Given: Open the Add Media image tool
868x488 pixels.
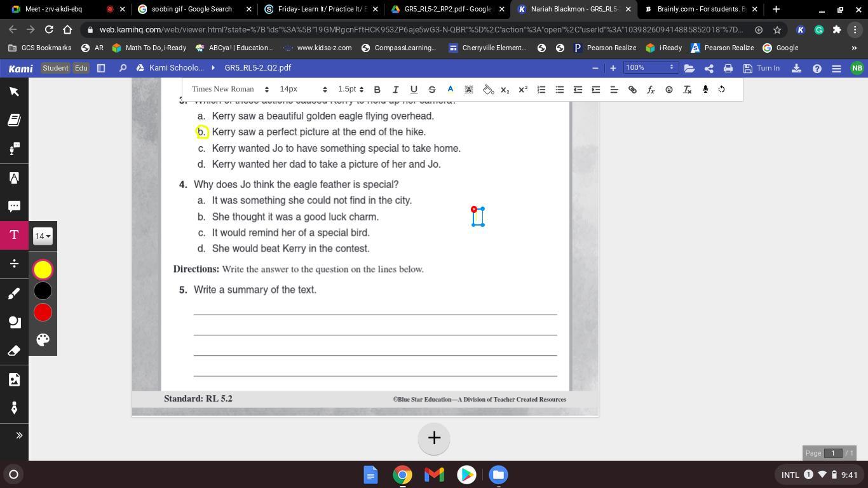Looking at the screenshot, I should pyautogui.click(x=14, y=379).
